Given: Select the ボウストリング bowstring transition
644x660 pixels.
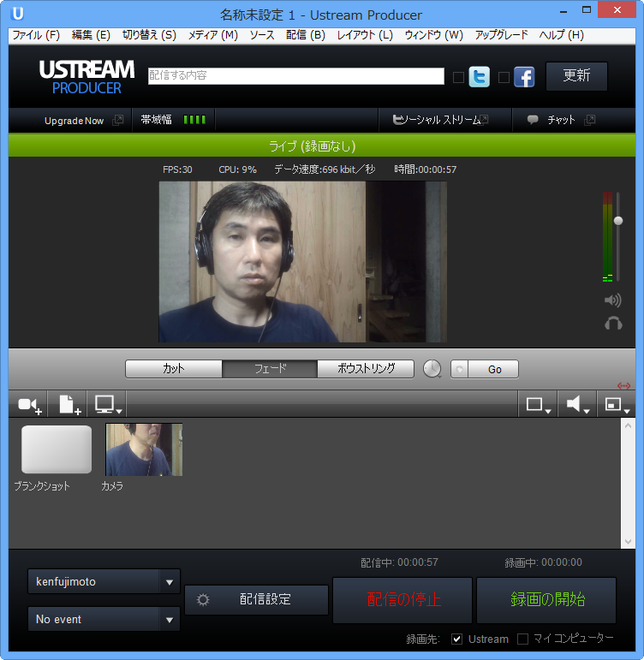Looking at the screenshot, I should click(366, 369).
